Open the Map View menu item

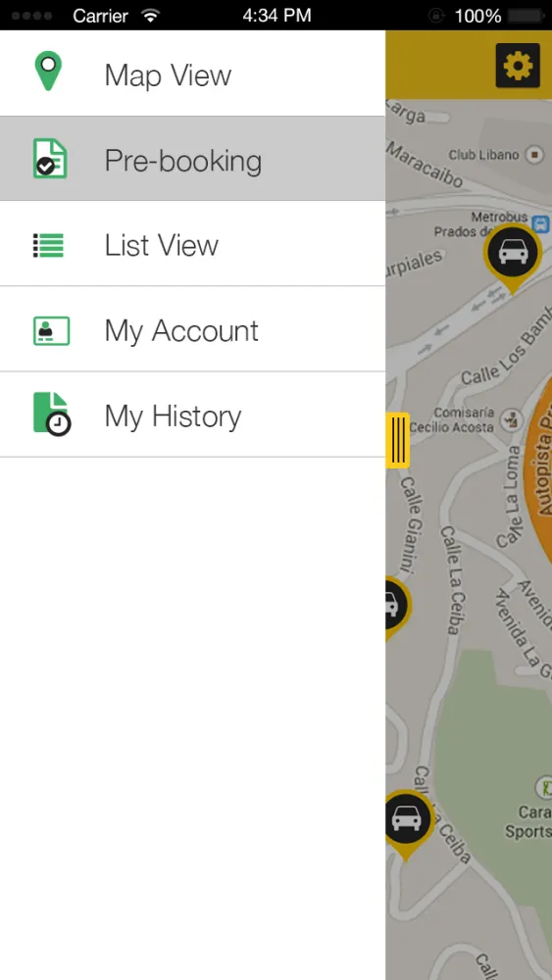point(192,73)
